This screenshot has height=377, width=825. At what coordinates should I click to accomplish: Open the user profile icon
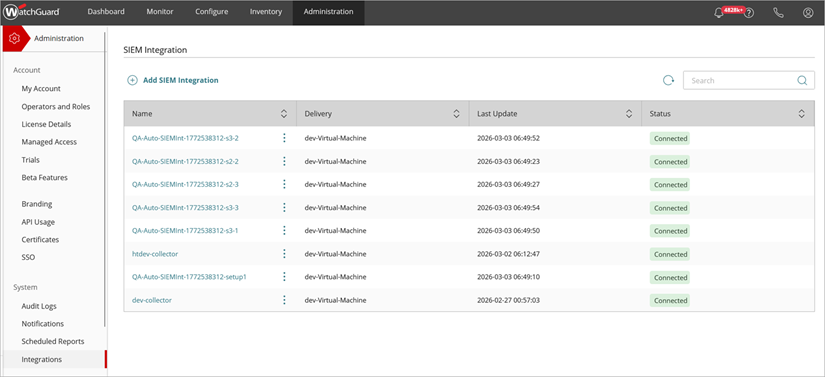[808, 13]
